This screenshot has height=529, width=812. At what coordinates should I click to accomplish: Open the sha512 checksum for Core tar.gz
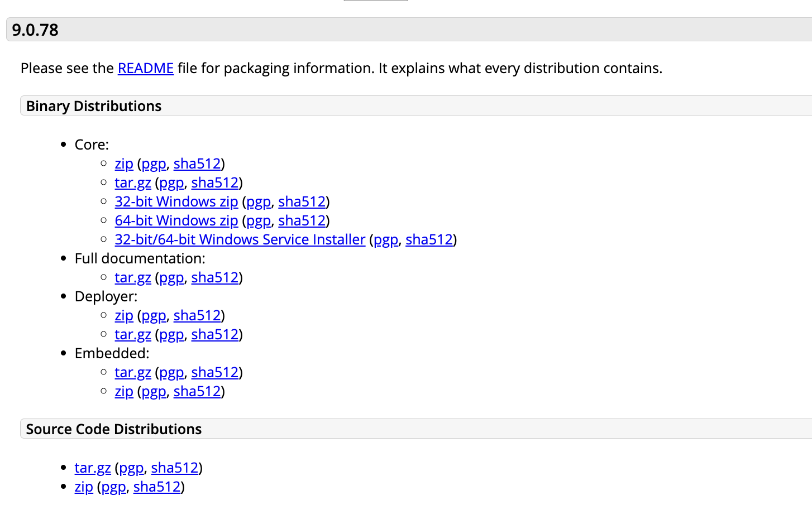click(215, 182)
